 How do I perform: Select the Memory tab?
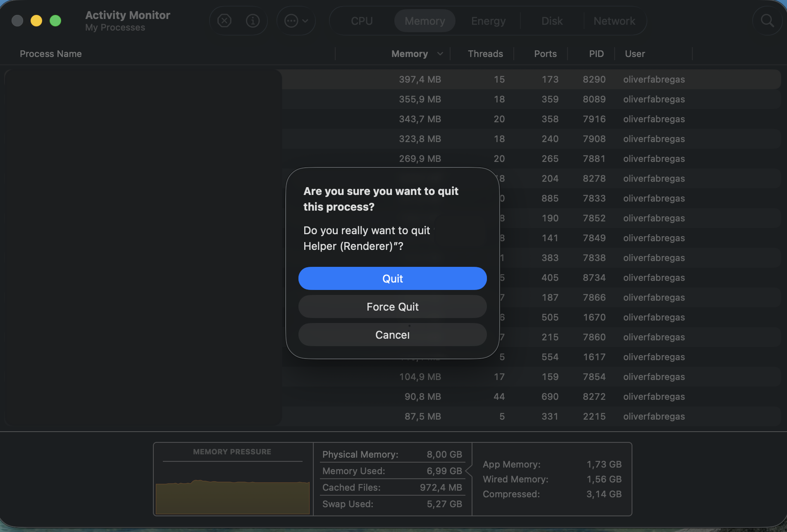tap(425, 21)
